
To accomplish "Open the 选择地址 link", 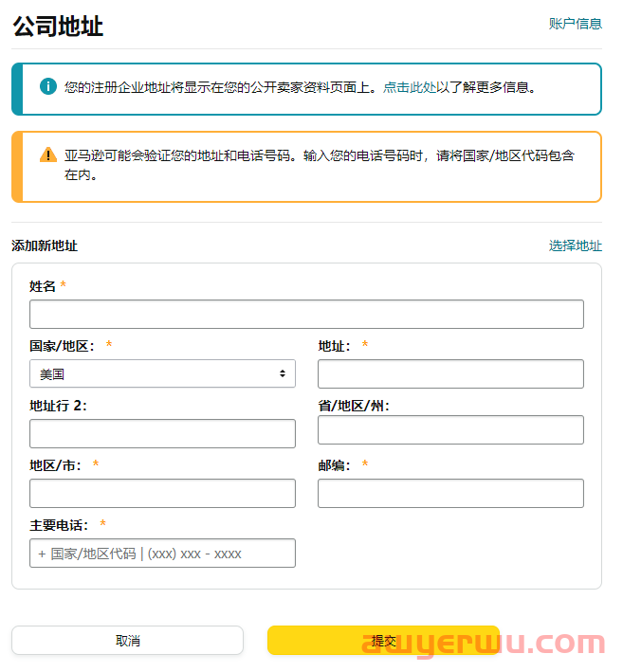I will [x=575, y=245].
